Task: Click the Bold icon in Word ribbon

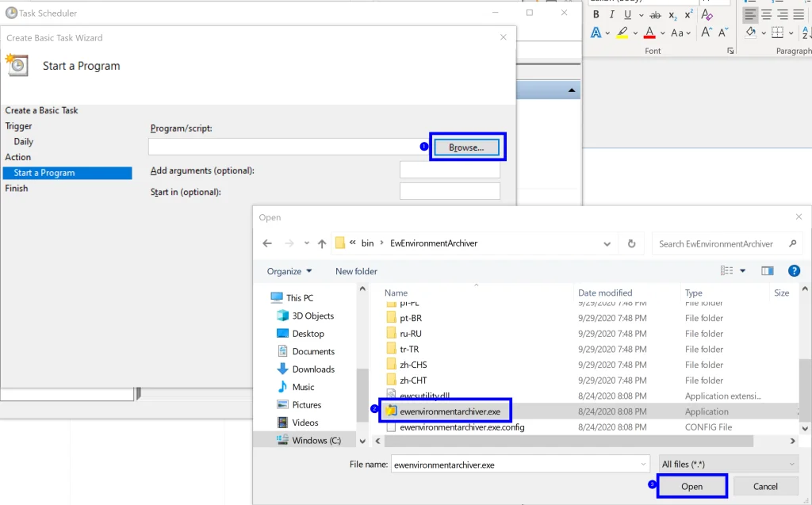Action: 596,14
